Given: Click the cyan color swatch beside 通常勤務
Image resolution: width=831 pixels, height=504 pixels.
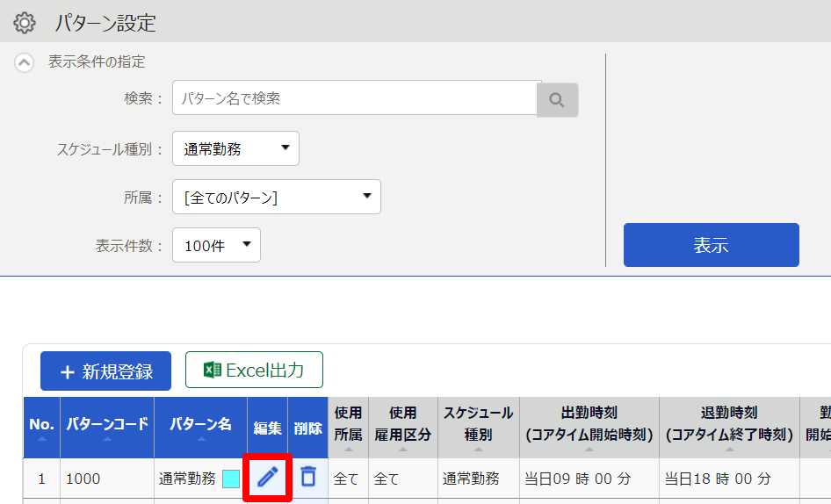Looking at the screenshot, I should click(x=230, y=479).
